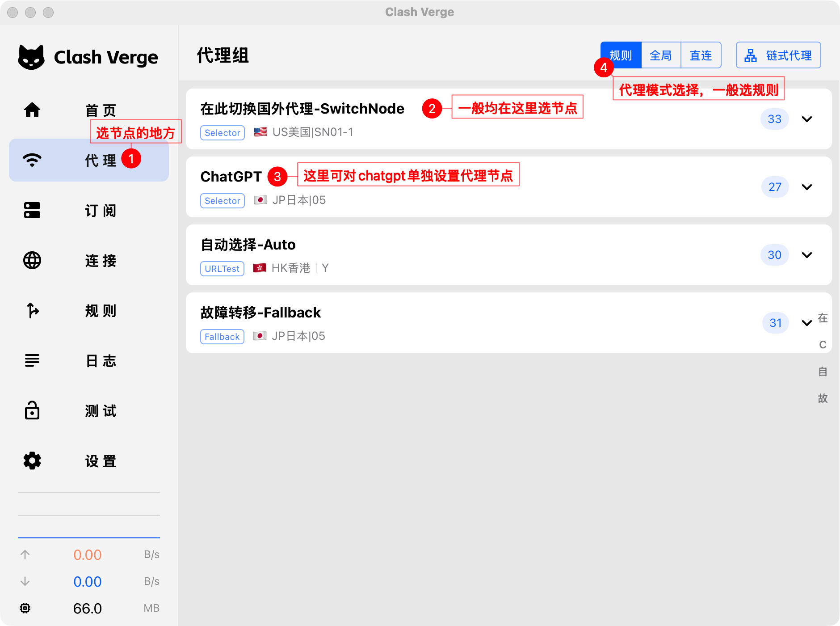The height and width of the screenshot is (626, 840).
Task: Click the memory chip usage icon
Action: [x=25, y=608]
